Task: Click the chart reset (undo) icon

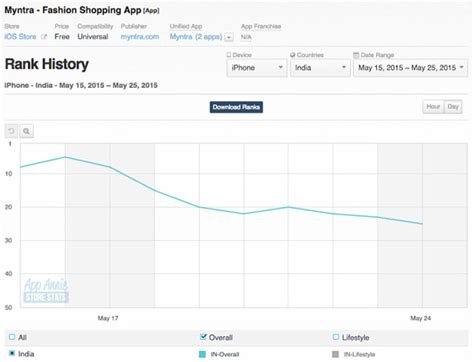Action: pos(11,131)
